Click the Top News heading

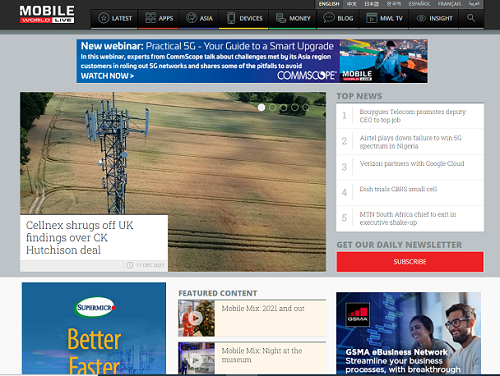[x=359, y=96]
